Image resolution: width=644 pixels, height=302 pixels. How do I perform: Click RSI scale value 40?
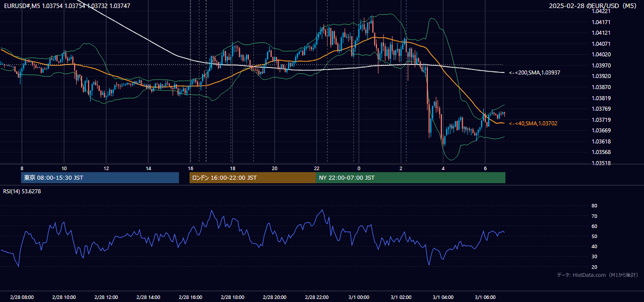(x=594, y=246)
